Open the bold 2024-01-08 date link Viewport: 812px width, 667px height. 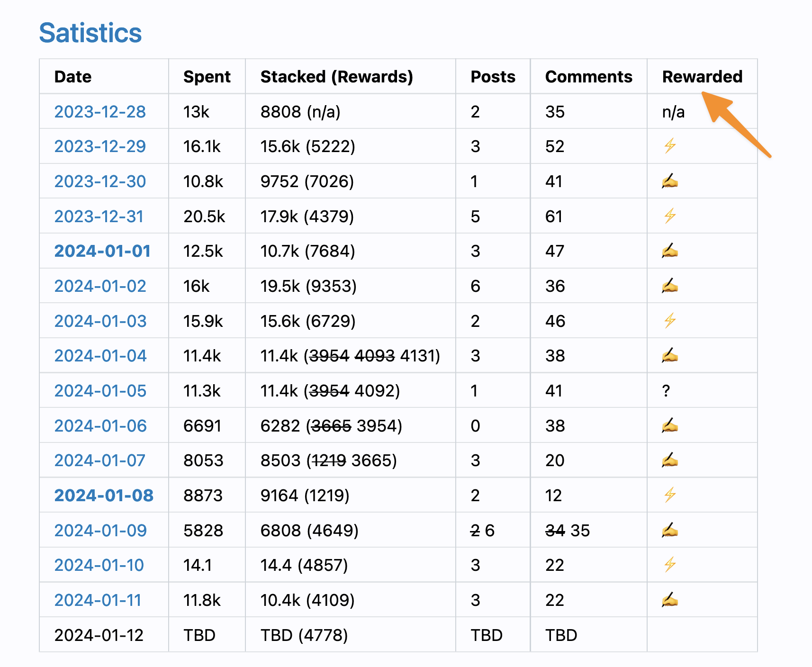click(x=104, y=496)
